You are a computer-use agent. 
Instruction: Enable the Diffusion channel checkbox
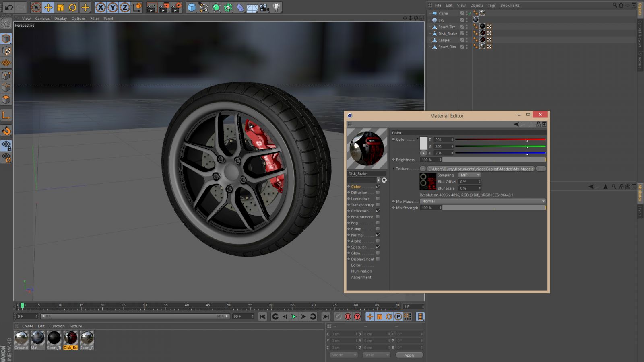point(378,193)
